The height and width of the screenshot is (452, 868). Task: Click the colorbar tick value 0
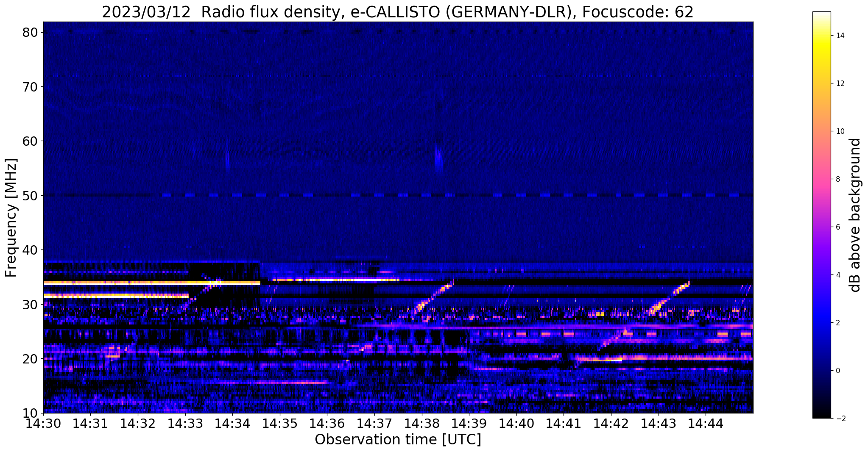837,371
